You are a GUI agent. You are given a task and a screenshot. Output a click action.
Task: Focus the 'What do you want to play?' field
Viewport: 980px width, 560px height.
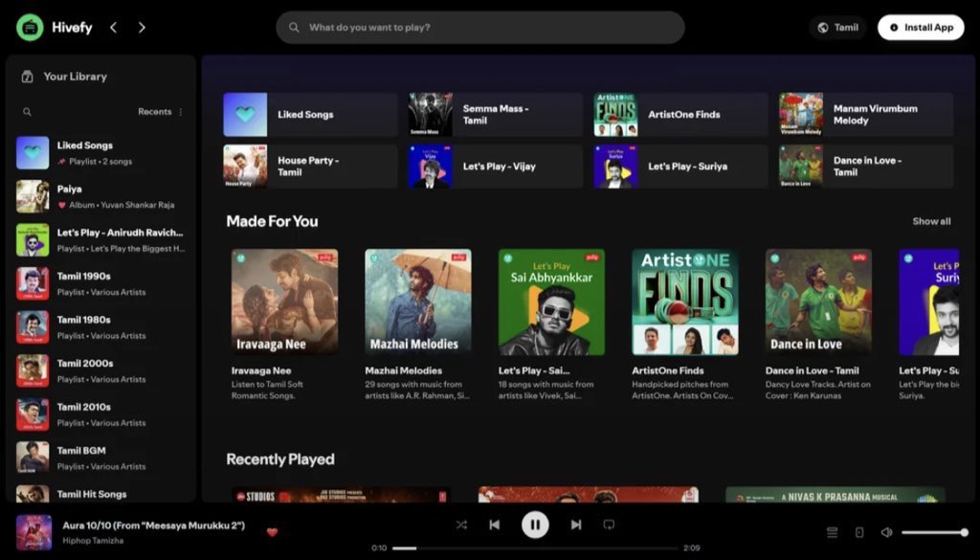coord(480,28)
